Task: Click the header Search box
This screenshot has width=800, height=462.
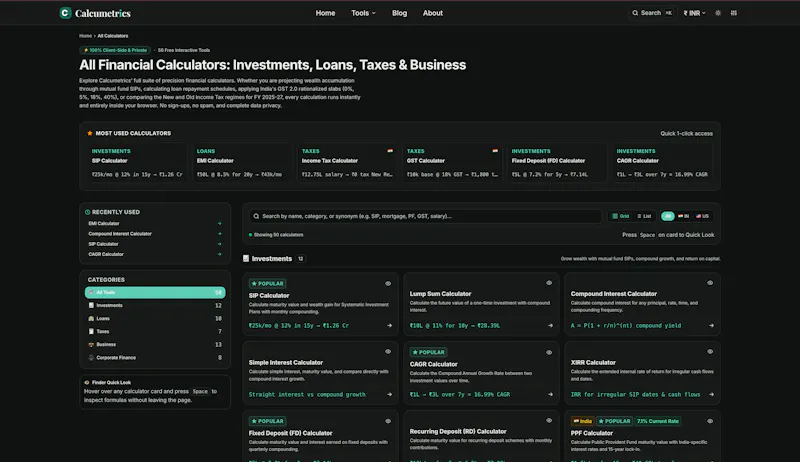Action: (x=652, y=13)
